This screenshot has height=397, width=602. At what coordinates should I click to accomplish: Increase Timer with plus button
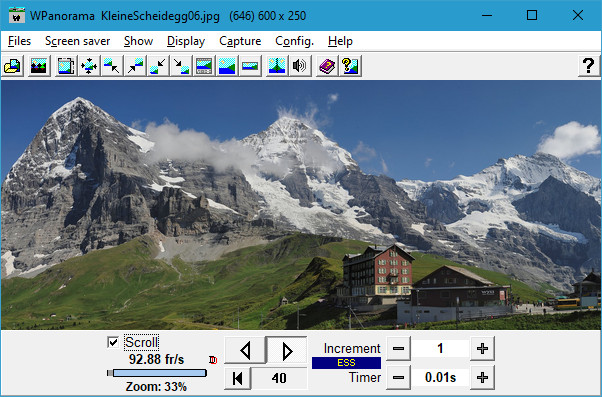pyautogui.click(x=482, y=377)
